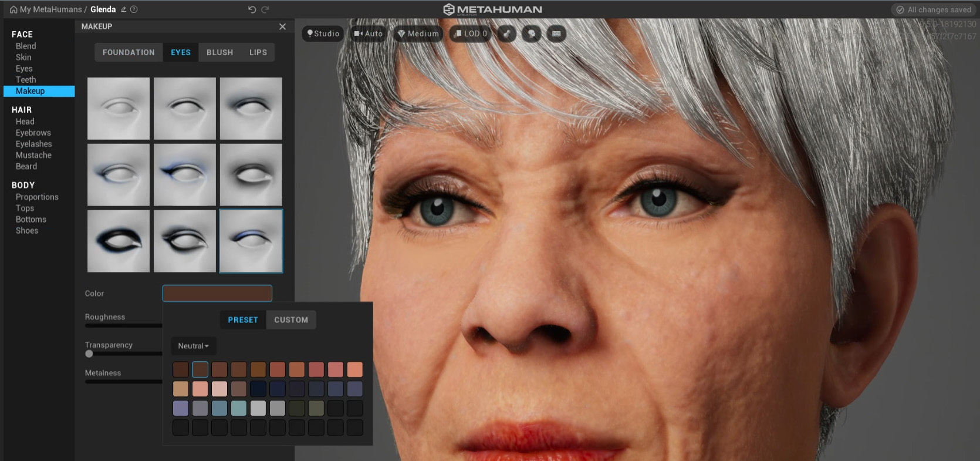Click the brown Color field swatch
This screenshot has width=980, height=461.
click(x=217, y=293)
